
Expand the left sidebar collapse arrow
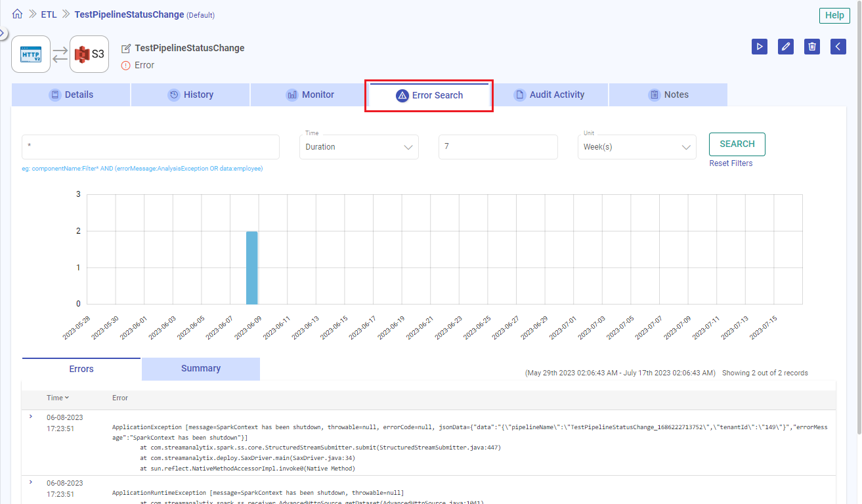3,33
